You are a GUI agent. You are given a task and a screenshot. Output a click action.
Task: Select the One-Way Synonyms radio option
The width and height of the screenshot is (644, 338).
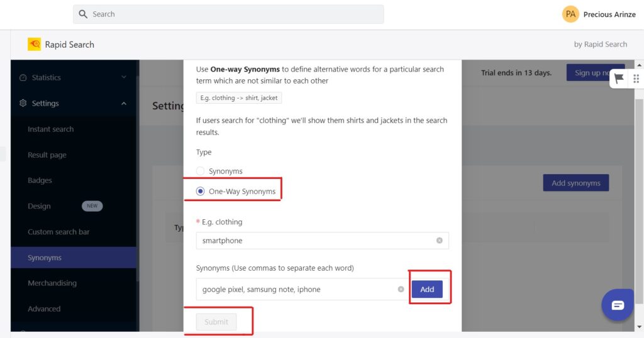click(200, 191)
